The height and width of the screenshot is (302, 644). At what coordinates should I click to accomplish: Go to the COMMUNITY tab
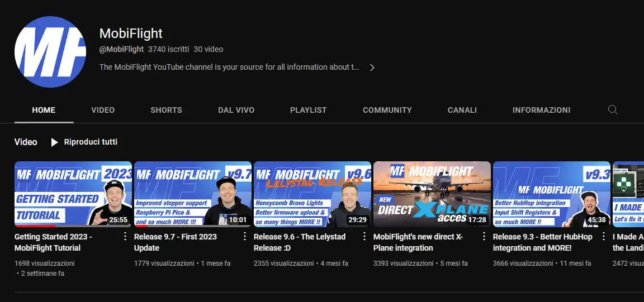(x=387, y=110)
